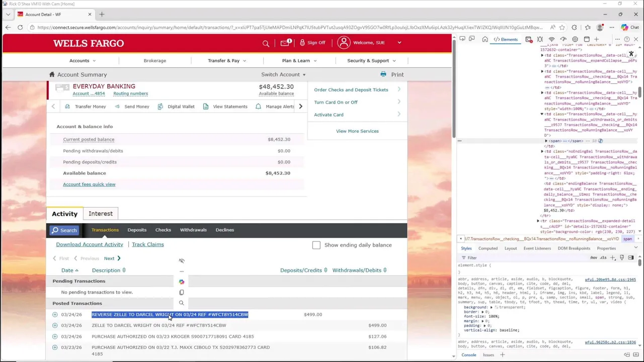Open browser profile avatar icon
This screenshot has height=362, width=644.
click(600, 27)
